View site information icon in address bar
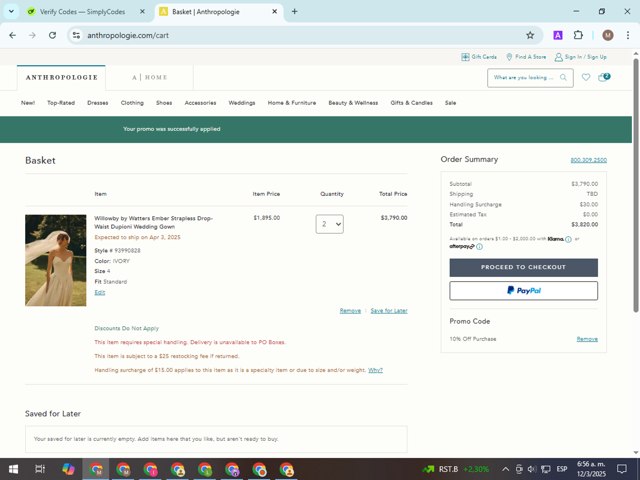 pos(76,36)
